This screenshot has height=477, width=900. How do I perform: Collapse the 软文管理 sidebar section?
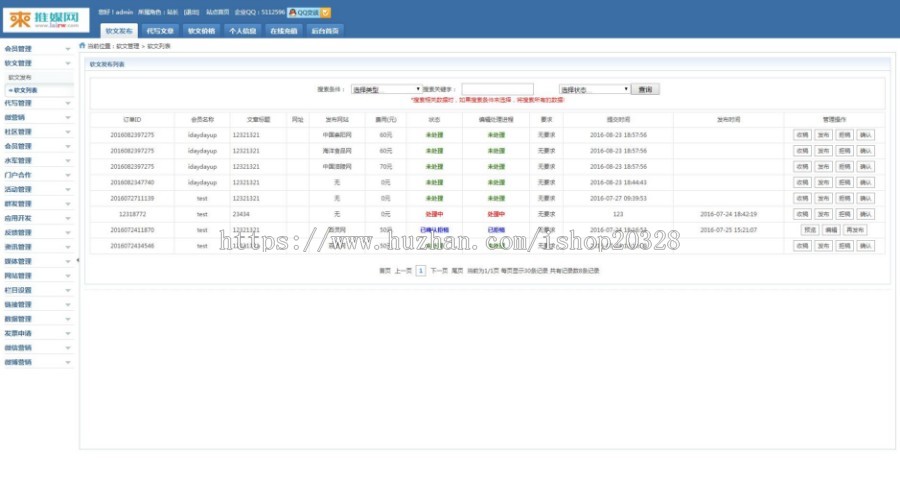click(x=37, y=63)
